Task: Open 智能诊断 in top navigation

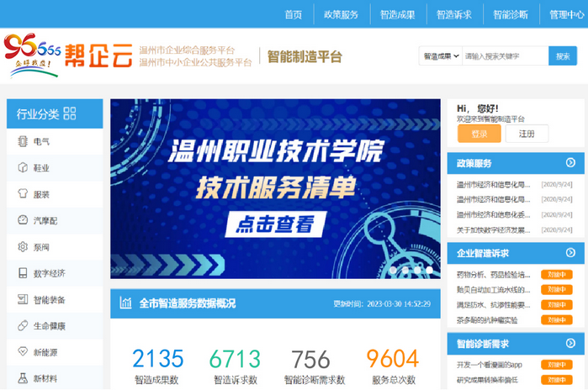Action: [x=511, y=14]
